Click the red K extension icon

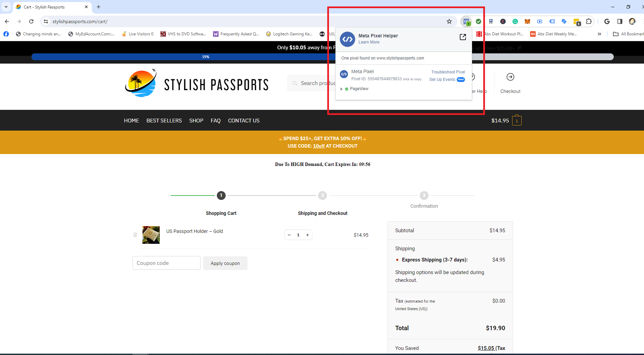[x=503, y=21]
